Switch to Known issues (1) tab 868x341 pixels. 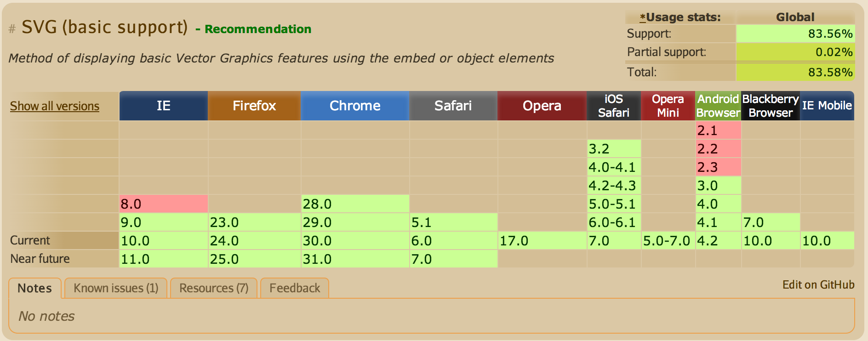pyautogui.click(x=116, y=288)
